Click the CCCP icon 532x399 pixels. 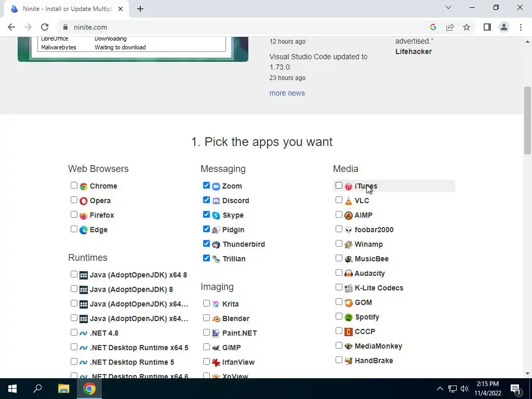[349, 332]
